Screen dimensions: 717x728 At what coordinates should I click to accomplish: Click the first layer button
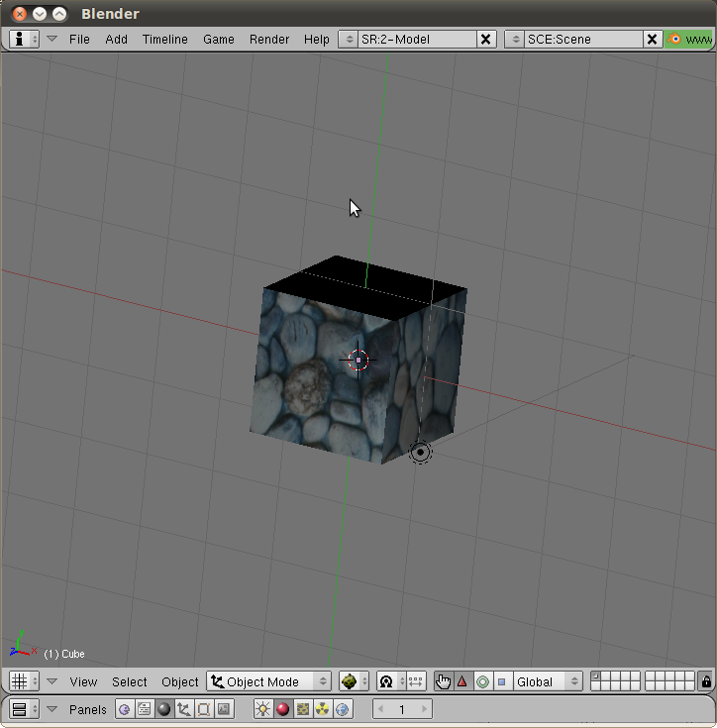(x=596, y=676)
